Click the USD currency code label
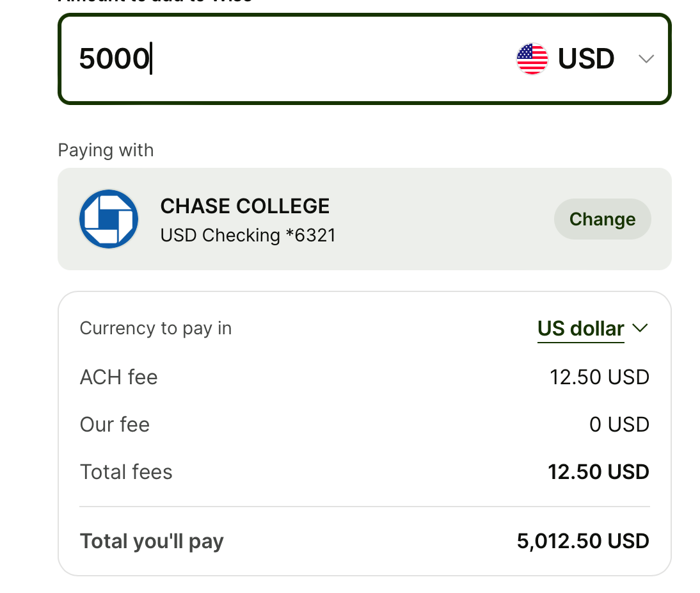The image size is (700, 593). [x=586, y=59]
